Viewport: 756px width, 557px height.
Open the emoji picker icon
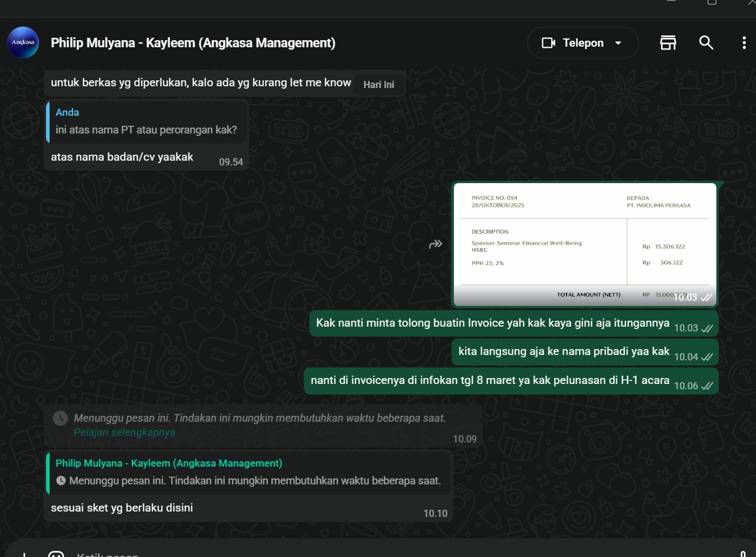56,555
